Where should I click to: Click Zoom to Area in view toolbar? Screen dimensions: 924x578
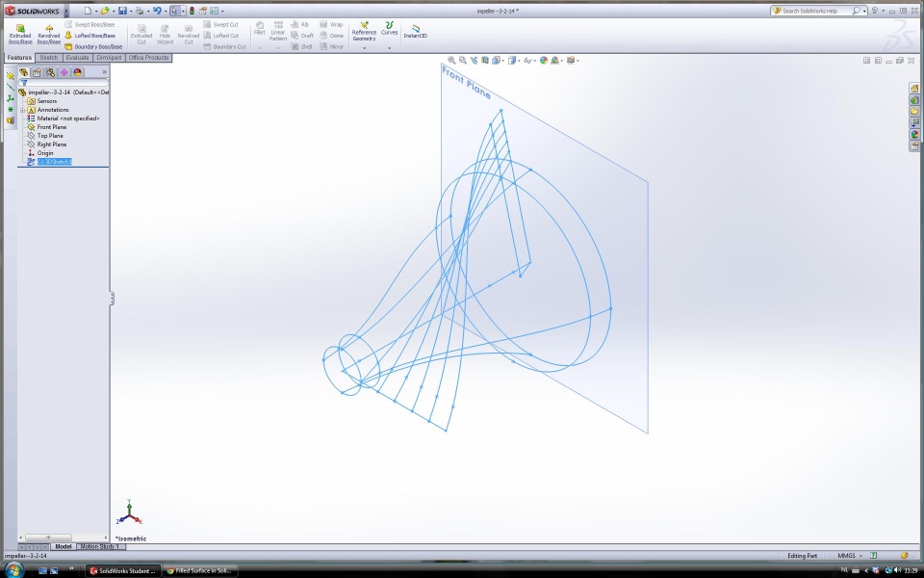pyautogui.click(x=463, y=60)
